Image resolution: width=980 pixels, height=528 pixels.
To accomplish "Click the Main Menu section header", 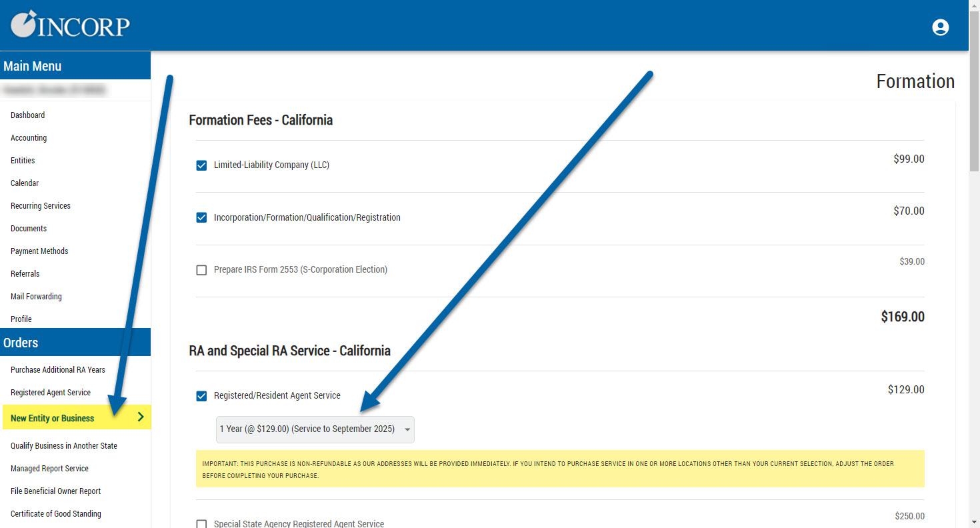I will [75, 66].
